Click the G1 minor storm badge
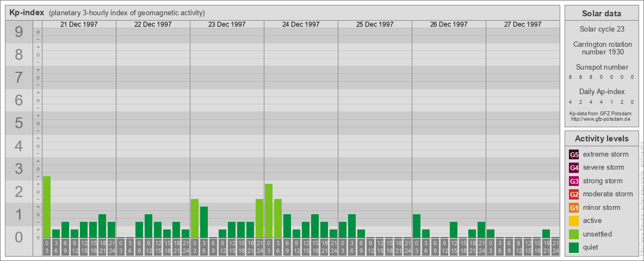This screenshot has height=261, width=644. (x=574, y=208)
